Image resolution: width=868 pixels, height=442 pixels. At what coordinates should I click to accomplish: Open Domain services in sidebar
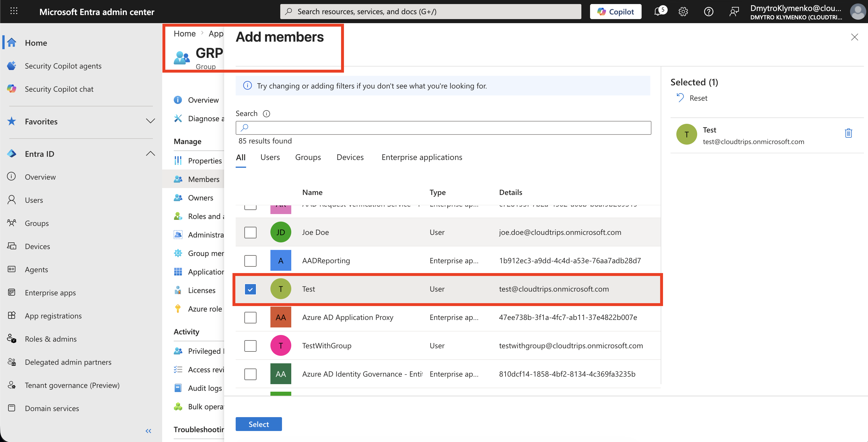click(x=52, y=408)
